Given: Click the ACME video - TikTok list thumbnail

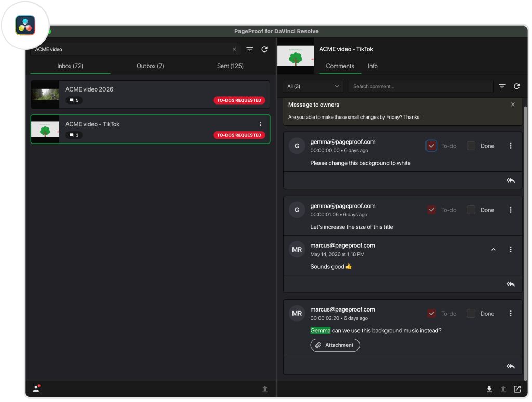Looking at the screenshot, I should pos(45,129).
